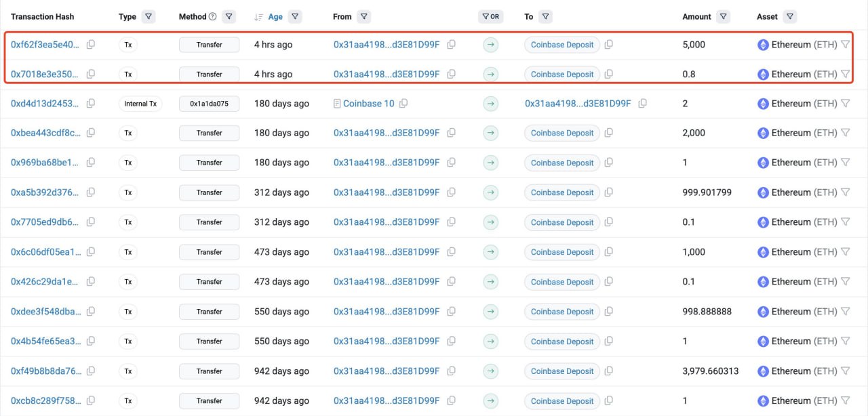Click '942 days ago' in the 0xcb8c289f758 row
This screenshot has height=416, width=868.
coord(281,401)
